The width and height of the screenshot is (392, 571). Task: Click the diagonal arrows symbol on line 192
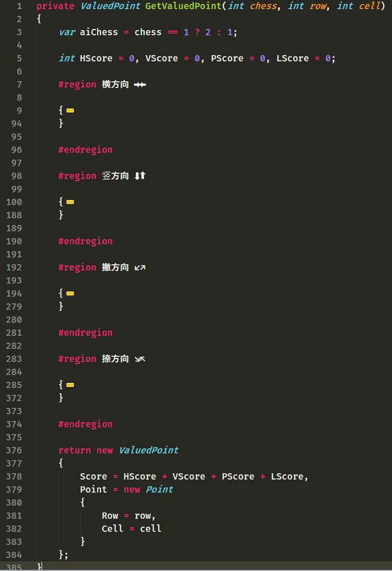coord(140,268)
